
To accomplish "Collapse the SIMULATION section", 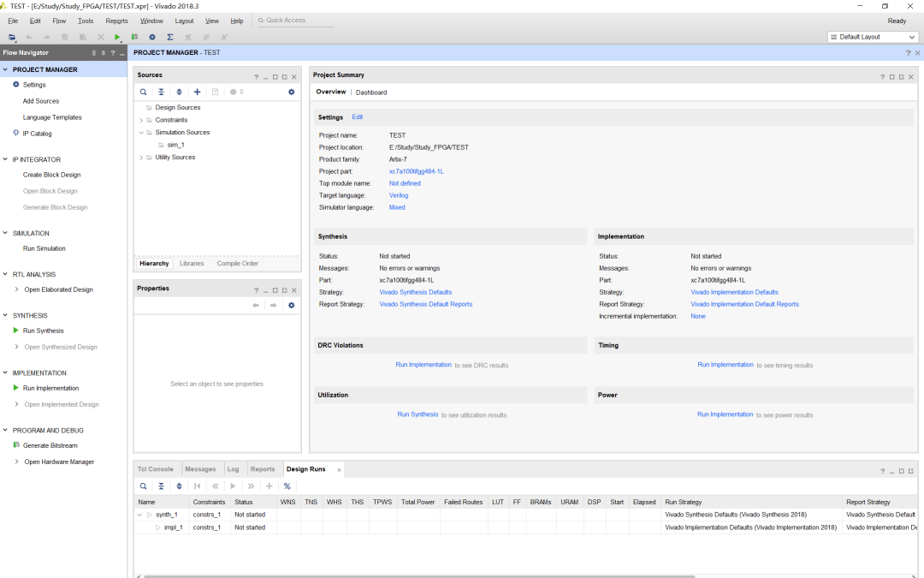I will point(5,233).
